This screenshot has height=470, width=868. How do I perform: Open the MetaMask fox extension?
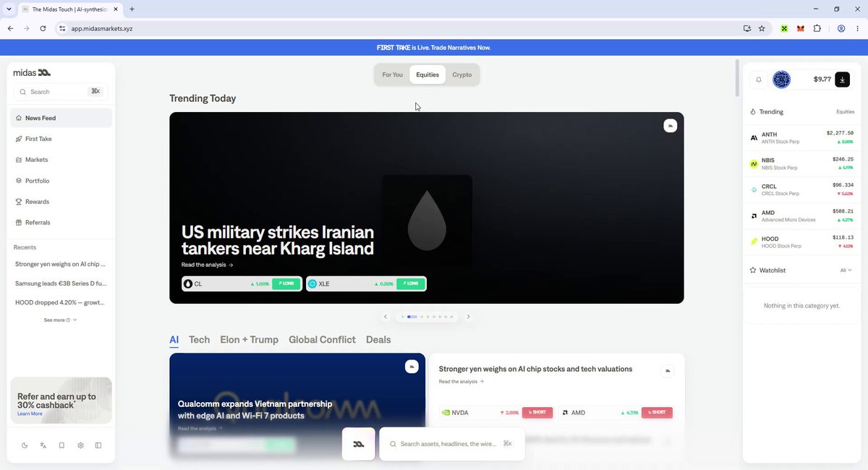tap(801, 28)
